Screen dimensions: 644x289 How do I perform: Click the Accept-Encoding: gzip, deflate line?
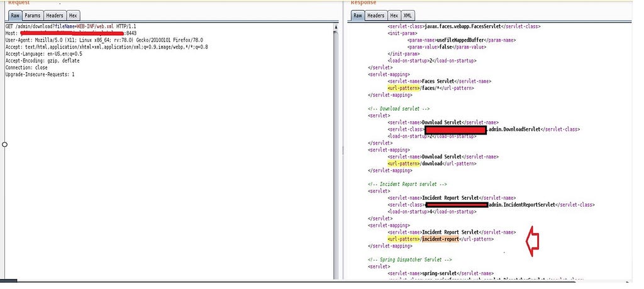click(x=42, y=61)
